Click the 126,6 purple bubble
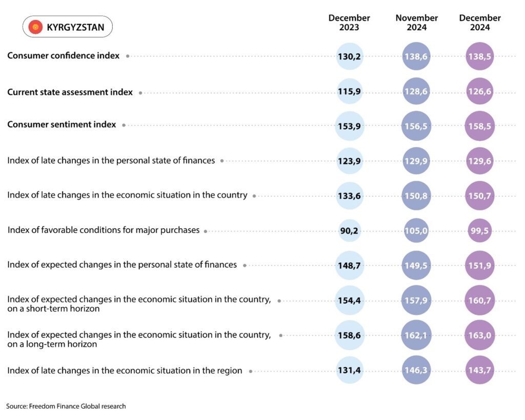This screenshot has width=525, height=420. click(480, 91)
